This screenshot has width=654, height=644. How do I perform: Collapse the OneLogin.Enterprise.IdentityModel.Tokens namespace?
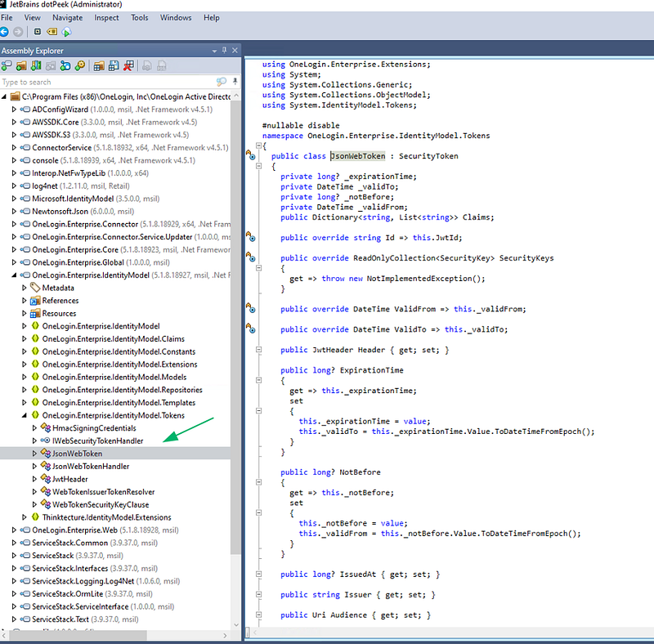click(25, 415)
